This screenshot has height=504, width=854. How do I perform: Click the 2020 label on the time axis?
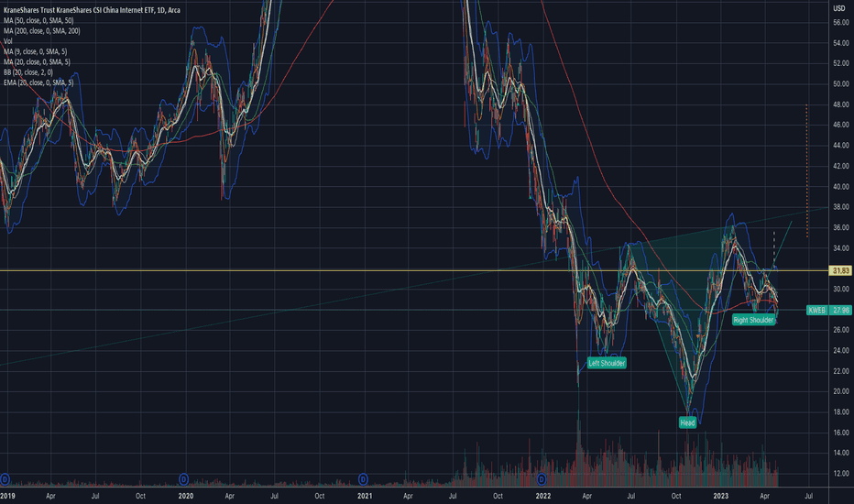pyautogui.click(x=186, y=496)
